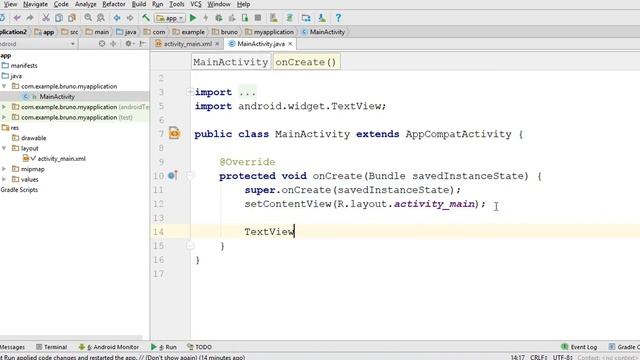The height and width of the screenshot is (360, 640).
Task: Open the Terminal tool window
Action: [x=51, y=347]
